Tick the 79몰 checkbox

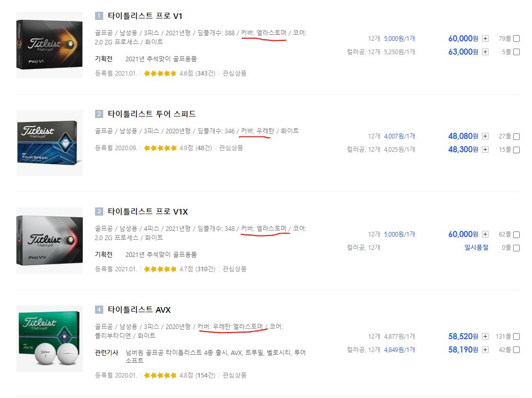click(x=516, y=39)
